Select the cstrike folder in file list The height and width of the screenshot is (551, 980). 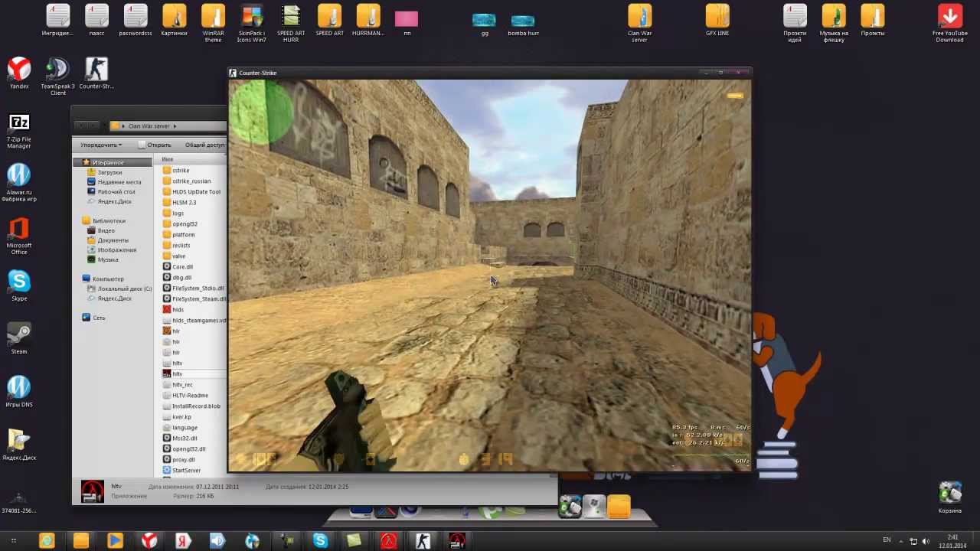pyautogui.click(x=181, y=171)
